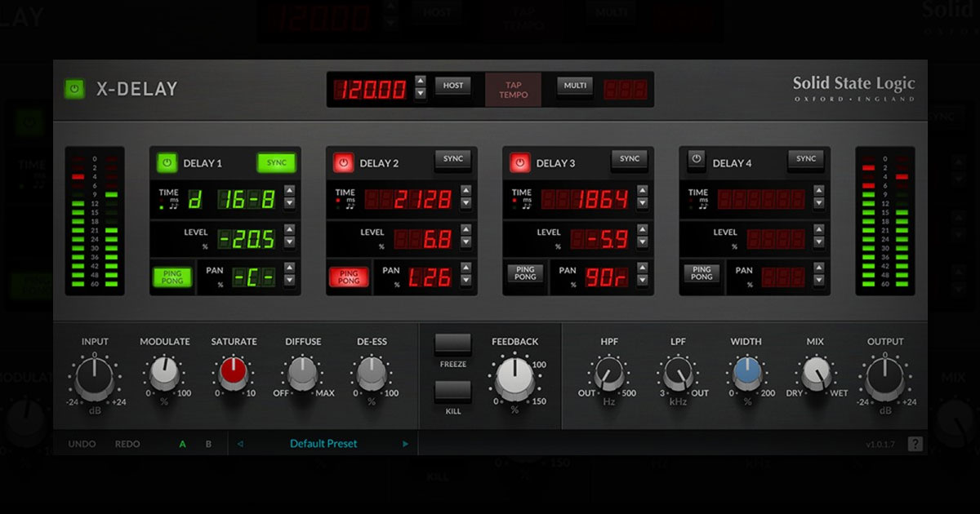
Task: Decrease Delay 1 pan value
Action: click(289, 282)
